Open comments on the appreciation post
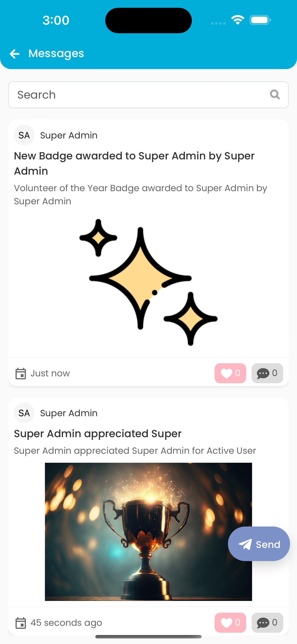297x644 pixels. (267, 623)
